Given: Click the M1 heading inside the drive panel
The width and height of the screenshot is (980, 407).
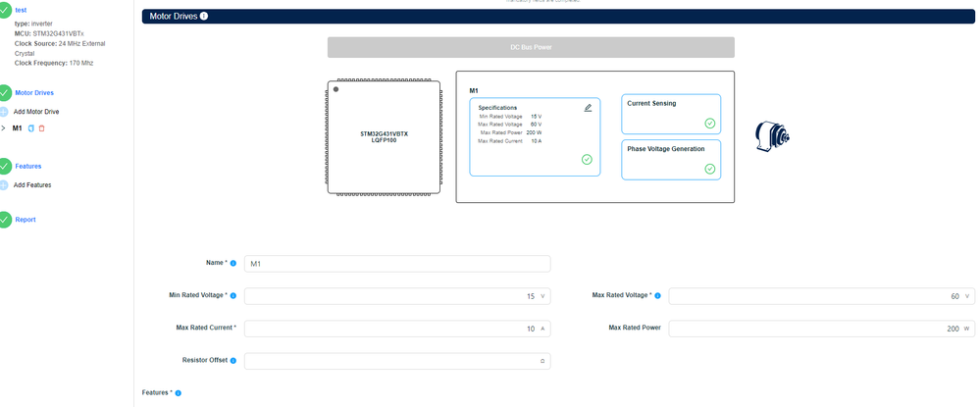Looking at the screenshot, I should coord(474,90).
